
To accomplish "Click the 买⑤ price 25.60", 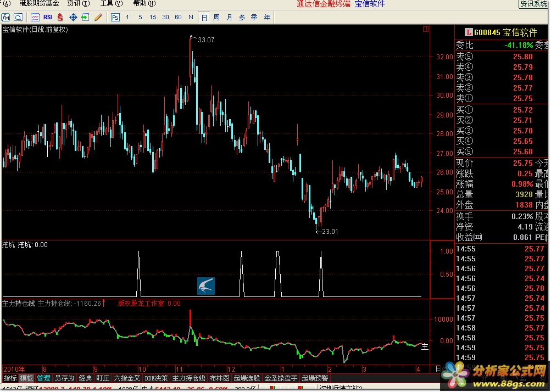I will (x=522, y=152).
